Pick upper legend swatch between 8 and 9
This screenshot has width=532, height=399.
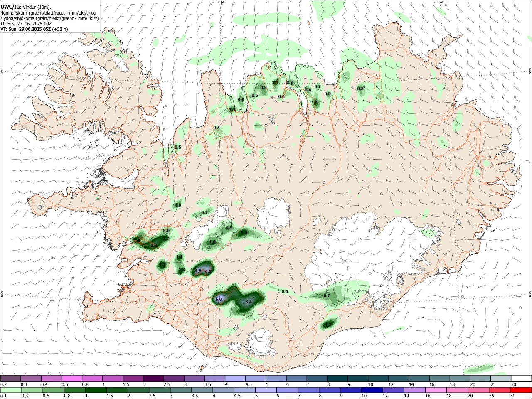[337, 378]
